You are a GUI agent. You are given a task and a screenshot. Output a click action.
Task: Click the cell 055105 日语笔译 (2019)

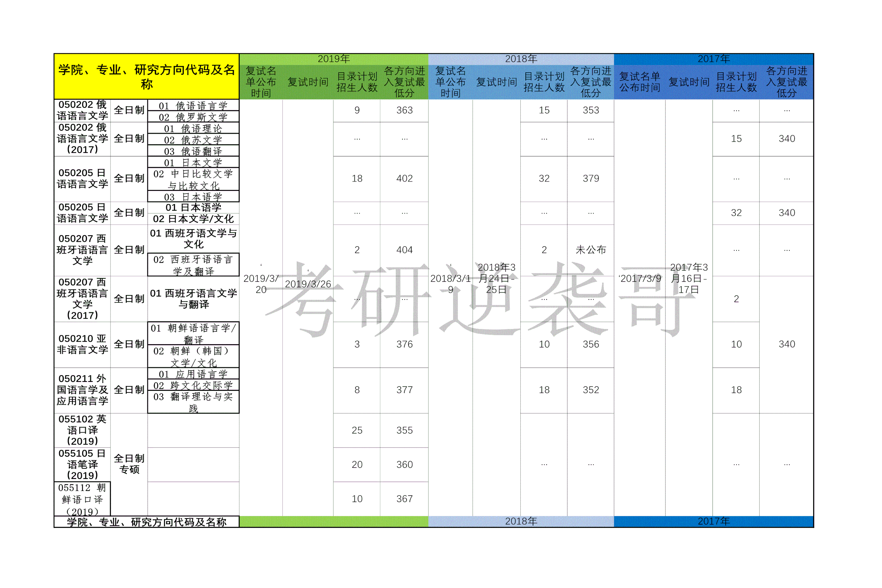(83, 465)
